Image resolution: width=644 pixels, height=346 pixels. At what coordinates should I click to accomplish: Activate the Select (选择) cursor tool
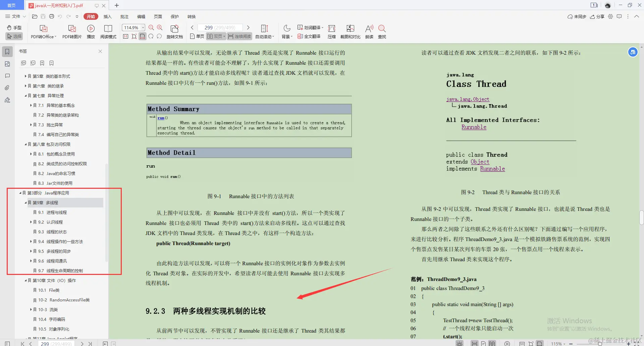click(x=14, y=36)
